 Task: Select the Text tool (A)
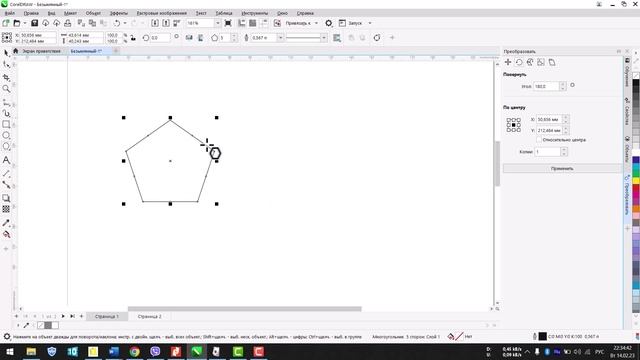6,160
